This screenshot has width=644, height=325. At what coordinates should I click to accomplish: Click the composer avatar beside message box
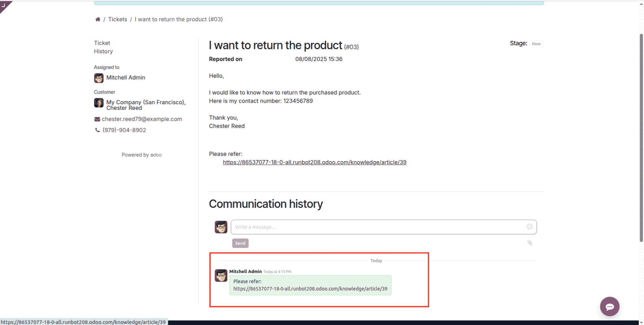pos(221,227)
